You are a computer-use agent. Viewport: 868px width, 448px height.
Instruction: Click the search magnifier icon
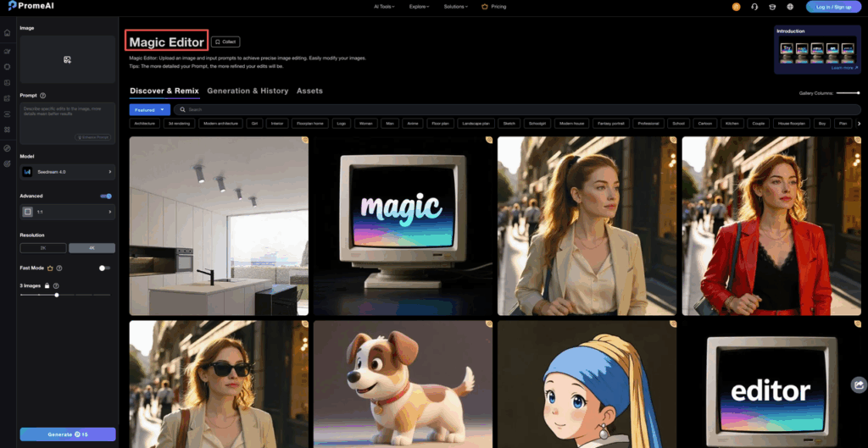183,109
